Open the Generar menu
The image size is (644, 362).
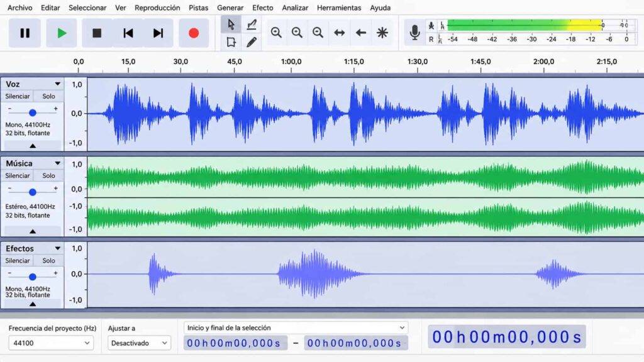230,8
